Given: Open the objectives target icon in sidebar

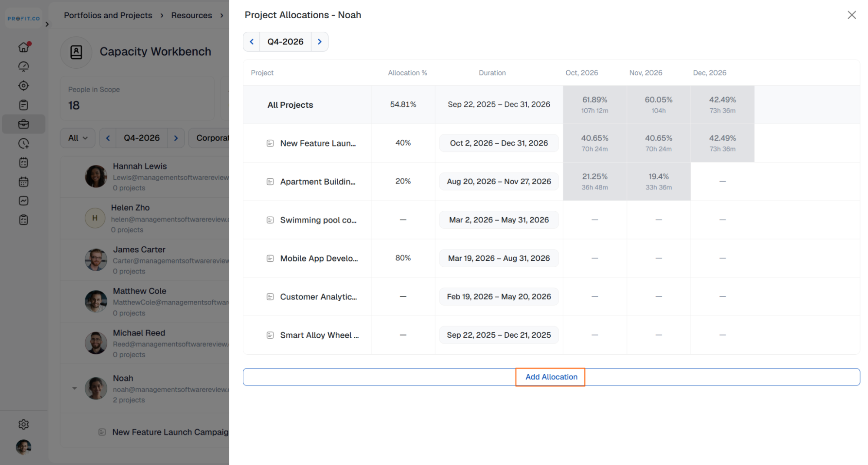Looking at the screenshot, I should 23,86.
